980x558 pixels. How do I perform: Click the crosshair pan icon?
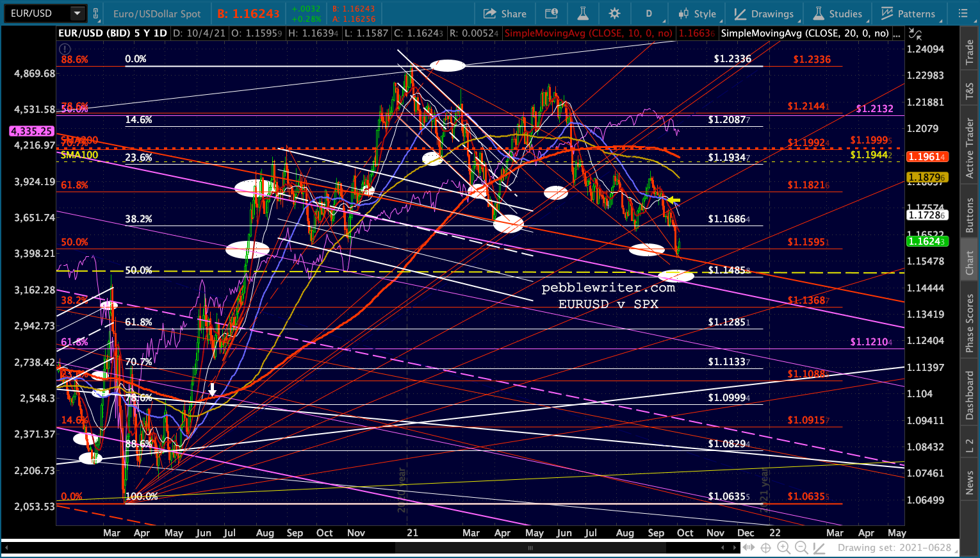coord(765,548)
